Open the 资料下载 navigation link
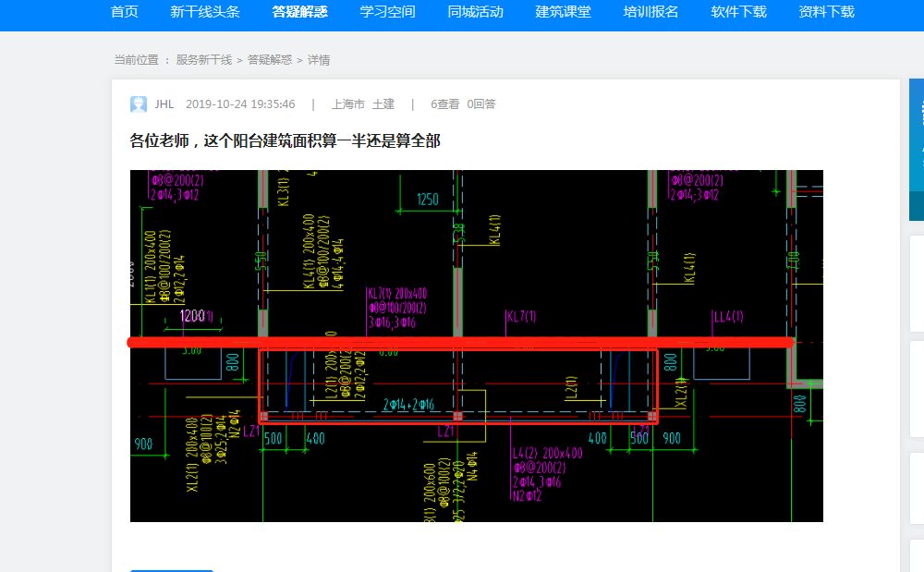 click(x=827, y=12)
